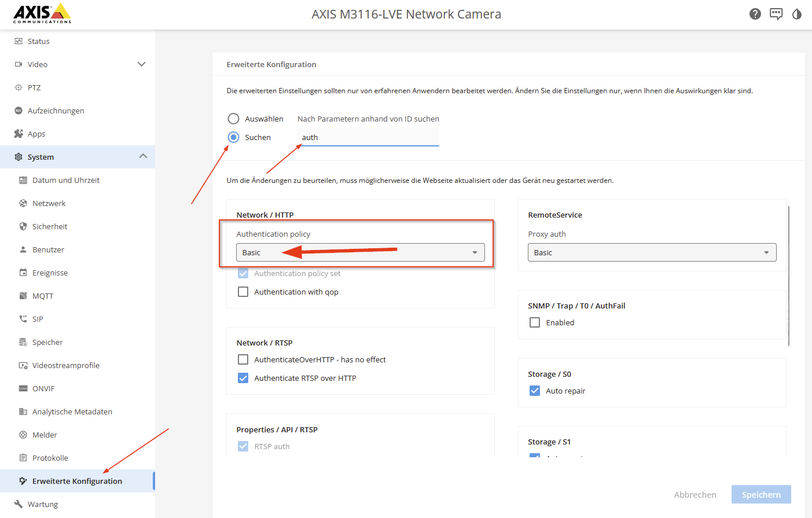This screenshot has width=812, height=518.
Task: Uncheck Authenticate RTSP over HTTP
Action: coord(243,378)
